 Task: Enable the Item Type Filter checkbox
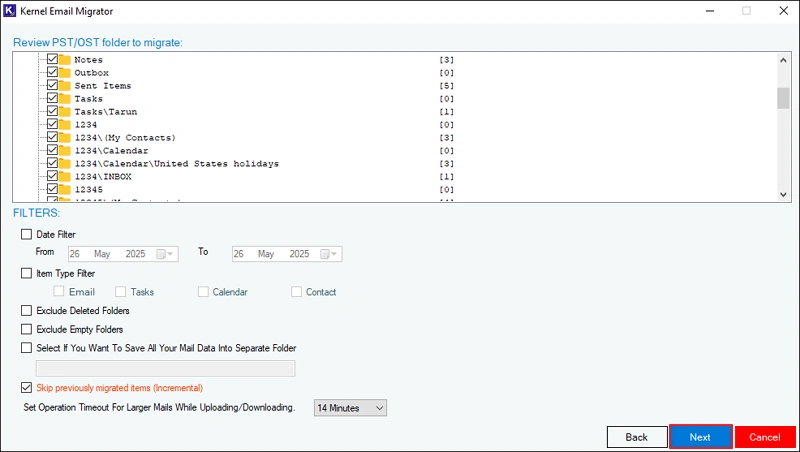(26, 273)
